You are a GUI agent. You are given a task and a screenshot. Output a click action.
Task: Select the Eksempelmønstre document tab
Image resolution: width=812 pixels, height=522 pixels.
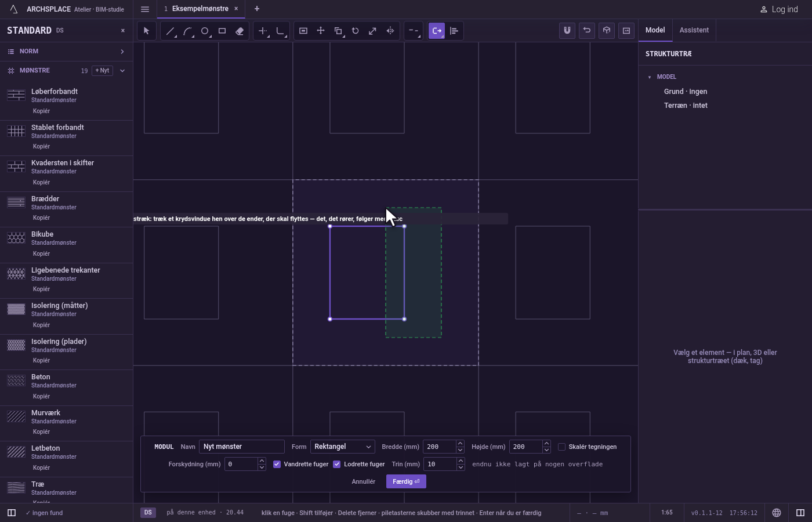201,9
